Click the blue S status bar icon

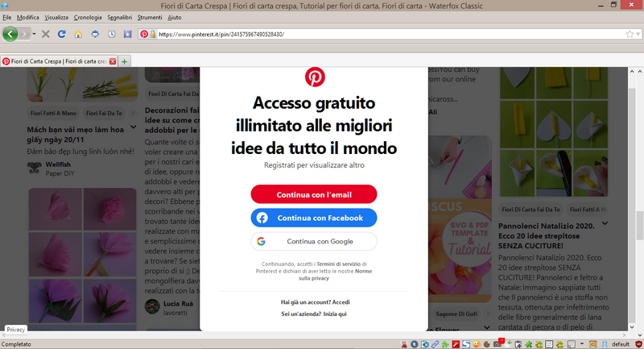466,344
